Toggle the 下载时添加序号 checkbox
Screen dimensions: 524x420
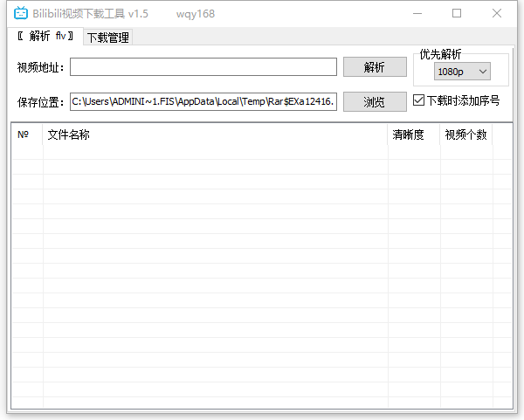(x=418, y=100)
